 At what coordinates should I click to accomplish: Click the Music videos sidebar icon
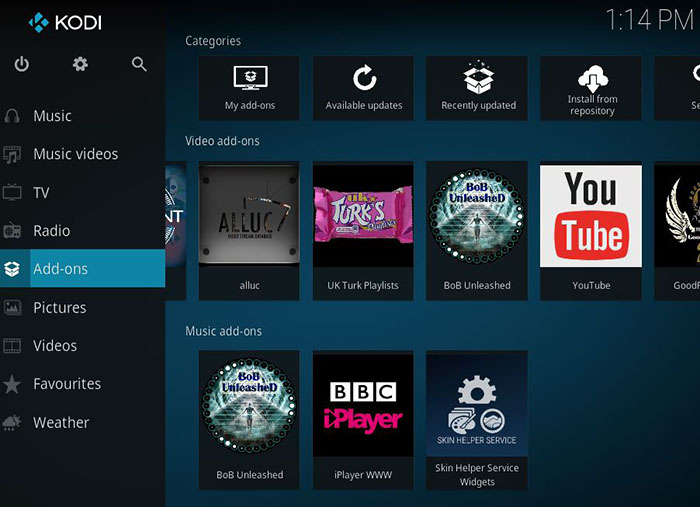(x=12, y=154)
